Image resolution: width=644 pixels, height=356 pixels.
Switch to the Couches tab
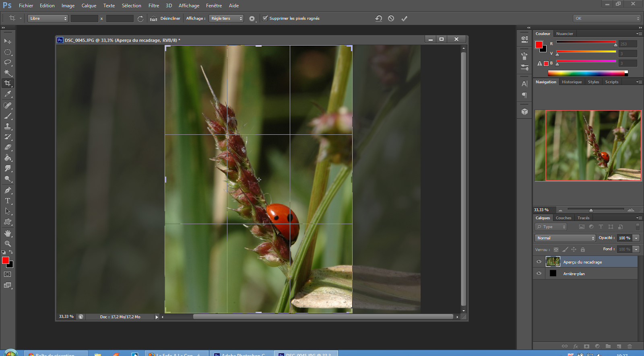click(x=563, y=218)
